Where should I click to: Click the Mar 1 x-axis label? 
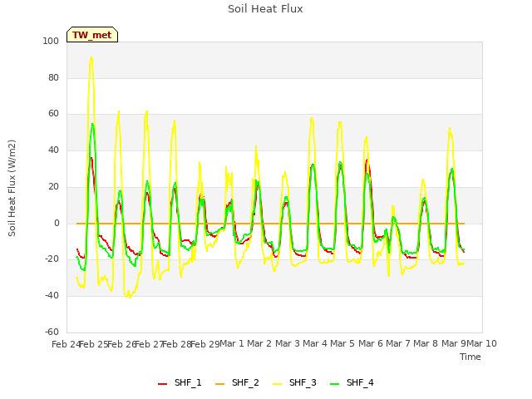(x=232, y=343)
